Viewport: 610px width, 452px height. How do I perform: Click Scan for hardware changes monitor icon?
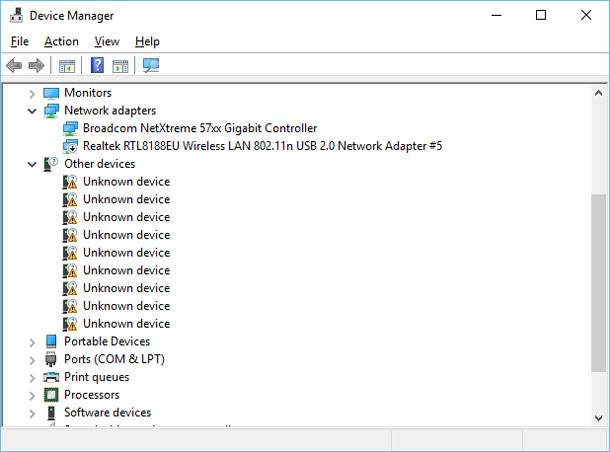(x=151, y=65)
